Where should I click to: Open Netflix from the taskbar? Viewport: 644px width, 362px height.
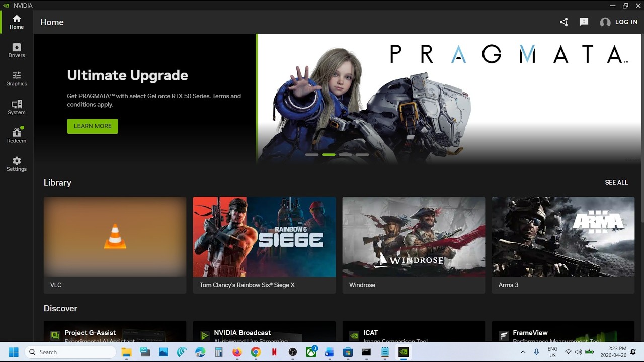(274, 352)
